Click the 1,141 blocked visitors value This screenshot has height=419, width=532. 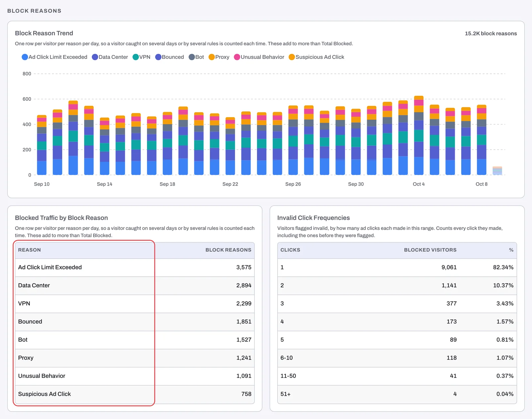[449, 285]
